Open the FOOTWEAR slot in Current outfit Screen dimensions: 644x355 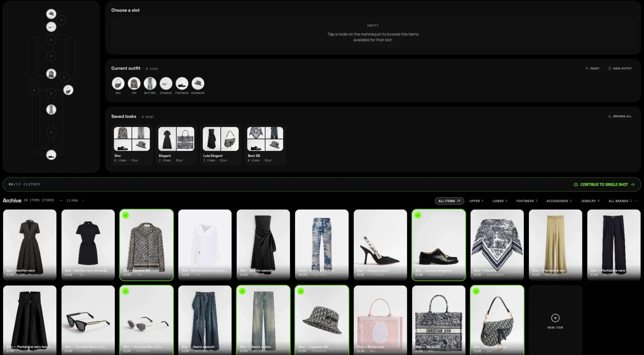182,83
